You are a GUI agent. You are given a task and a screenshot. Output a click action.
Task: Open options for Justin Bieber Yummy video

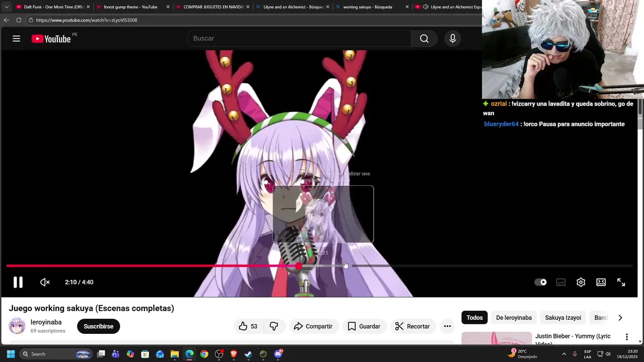point(626,337)
